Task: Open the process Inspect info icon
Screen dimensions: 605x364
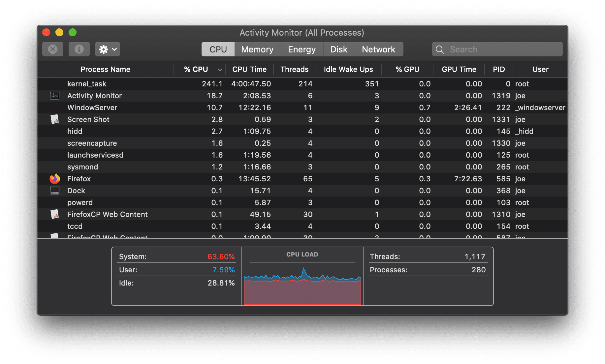Action: click(79, 49)
